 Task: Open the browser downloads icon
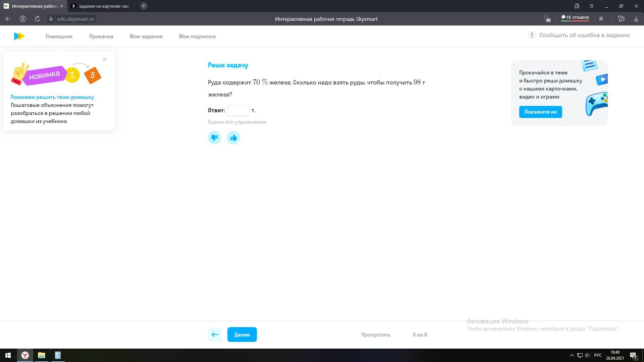tap(636, 19)
